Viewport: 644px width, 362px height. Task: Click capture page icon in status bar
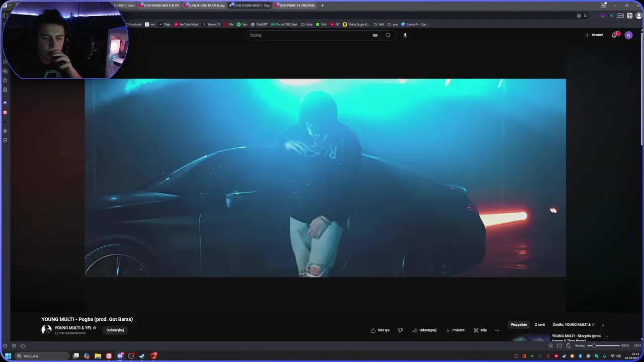pos(550,346)
